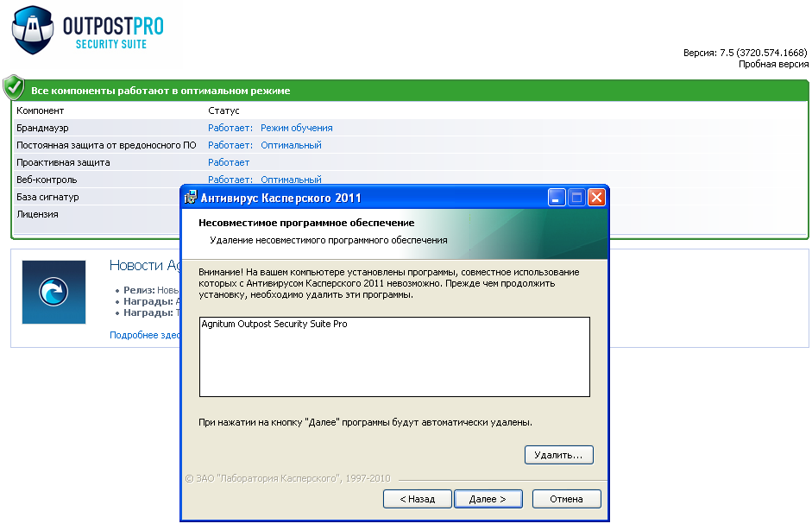Image resolution: width=812 pixels, height=530 pixels.
Task: Click the Пробная версия label
Action: (773, 64)
